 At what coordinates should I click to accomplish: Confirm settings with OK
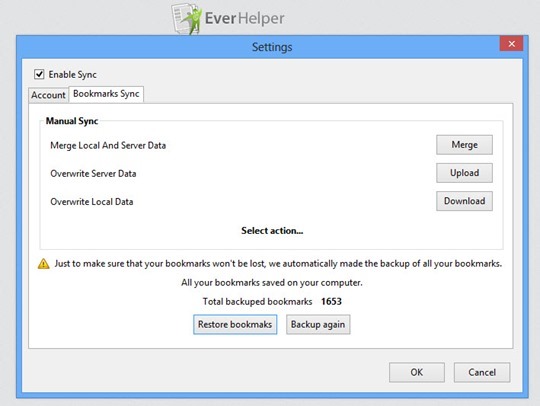pyautogui.click(x=417, y=372)
